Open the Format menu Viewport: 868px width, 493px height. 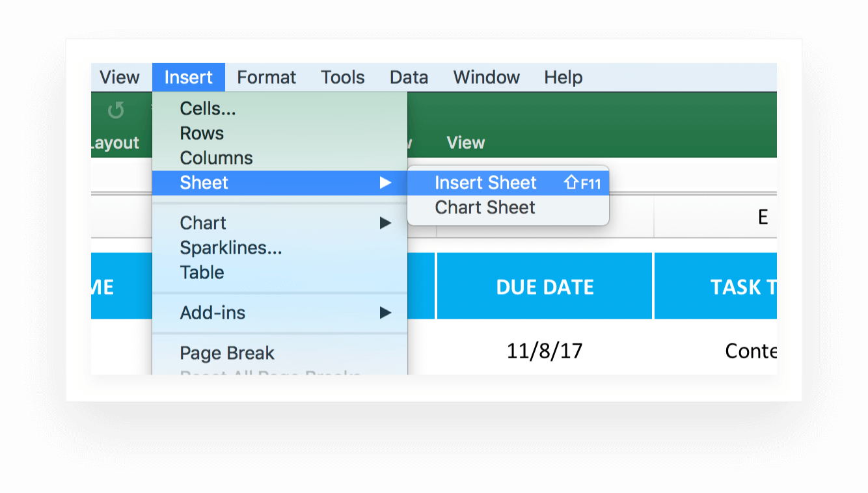point(266,77)
